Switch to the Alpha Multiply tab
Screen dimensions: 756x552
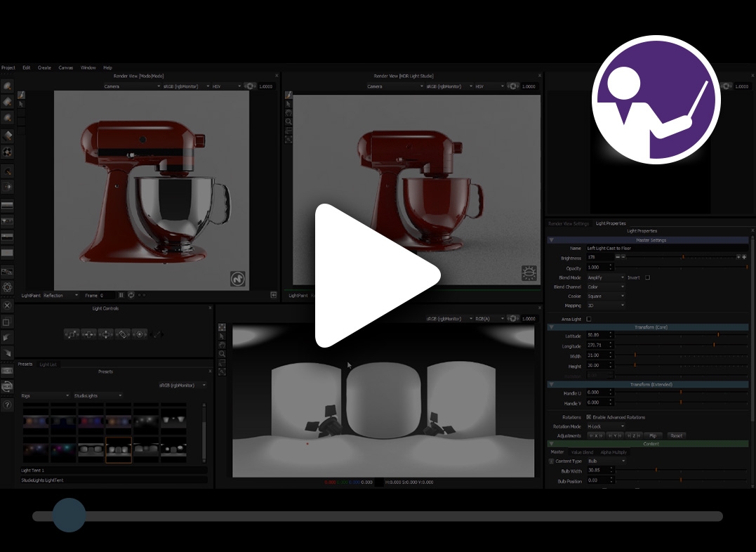tap(614, 452)
